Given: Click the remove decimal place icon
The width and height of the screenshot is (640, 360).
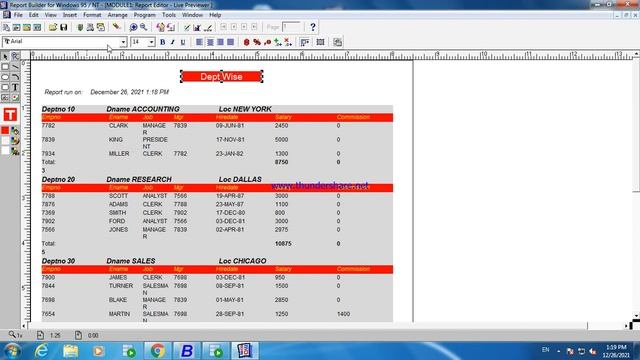Looking at the screenshot, I should click(288, 42).
